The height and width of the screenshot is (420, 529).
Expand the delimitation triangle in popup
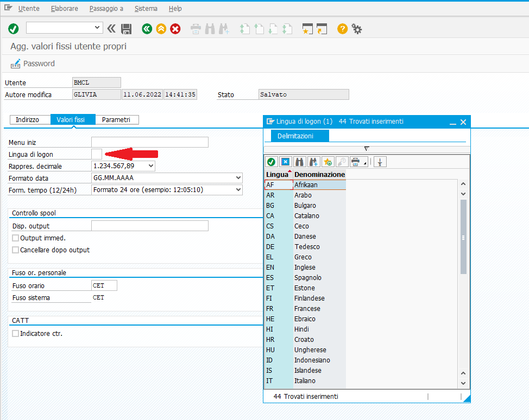pos(367,149)
